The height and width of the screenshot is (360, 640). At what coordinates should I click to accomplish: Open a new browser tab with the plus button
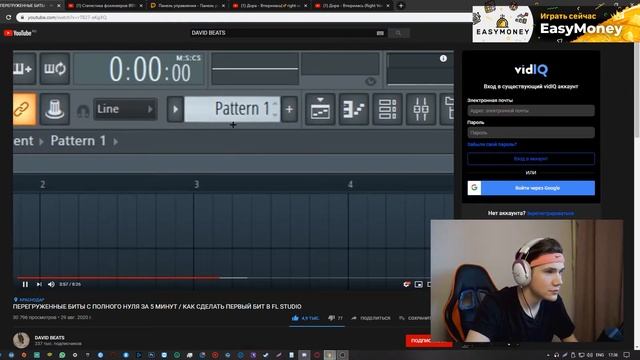tap(401, 6)
